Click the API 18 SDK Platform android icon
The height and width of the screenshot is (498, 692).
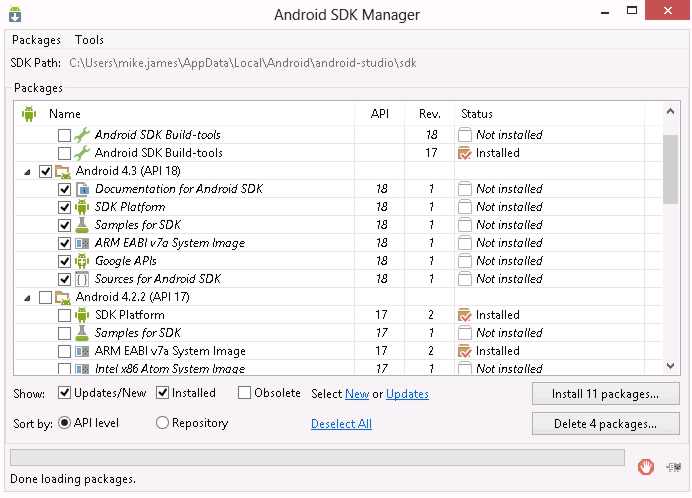82,207
